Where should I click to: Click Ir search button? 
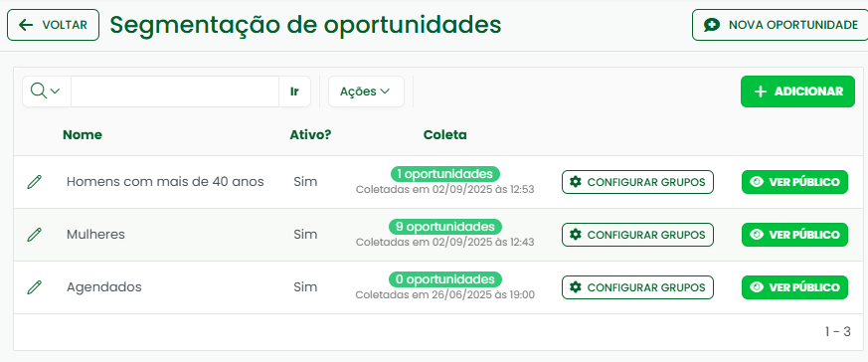[294, 91]
